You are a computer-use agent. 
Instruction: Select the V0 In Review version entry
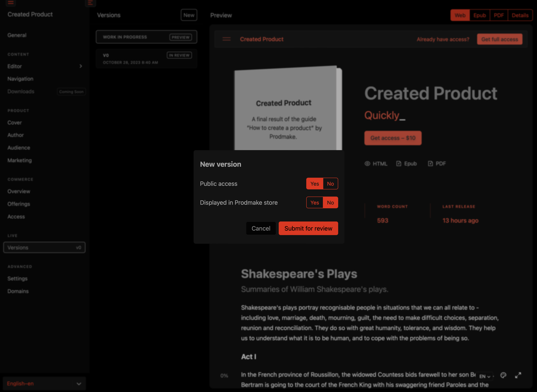pos(146,59)
